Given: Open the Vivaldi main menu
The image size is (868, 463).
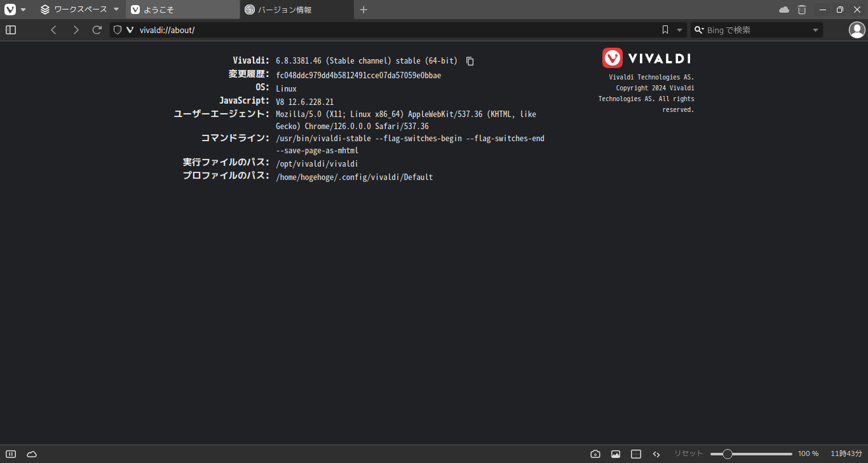Looking at the screenshot, I should [x=15, y=10].
